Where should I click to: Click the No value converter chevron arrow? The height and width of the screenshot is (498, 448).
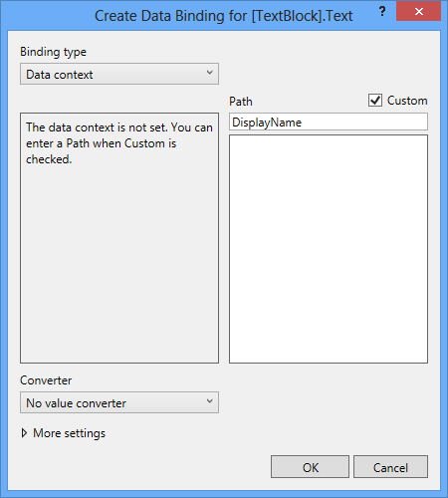coord(209,401)
